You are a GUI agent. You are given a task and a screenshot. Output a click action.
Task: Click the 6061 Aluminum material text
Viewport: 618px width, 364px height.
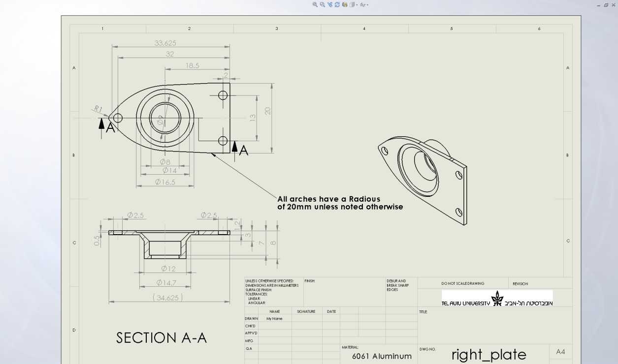click(382, 356)
